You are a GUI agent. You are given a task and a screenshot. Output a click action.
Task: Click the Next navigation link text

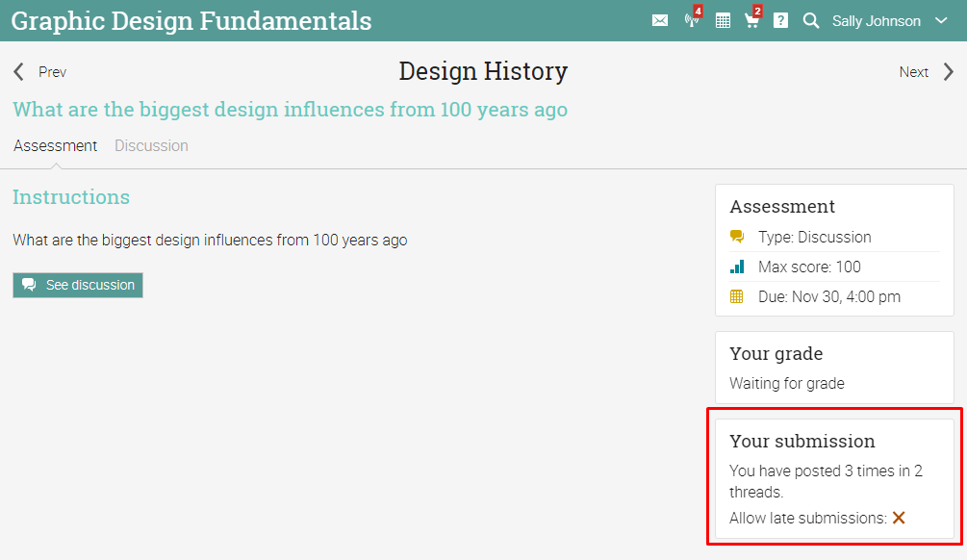(x=913, y=72)
